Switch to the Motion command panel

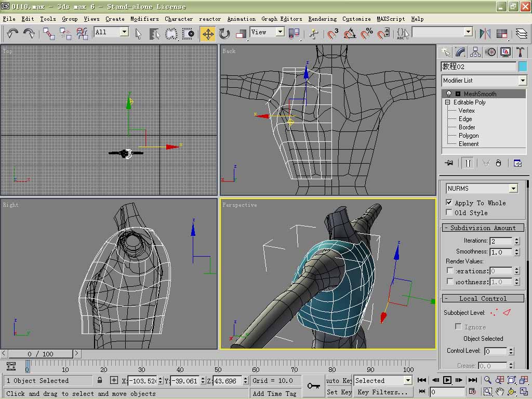coord(490,52)
